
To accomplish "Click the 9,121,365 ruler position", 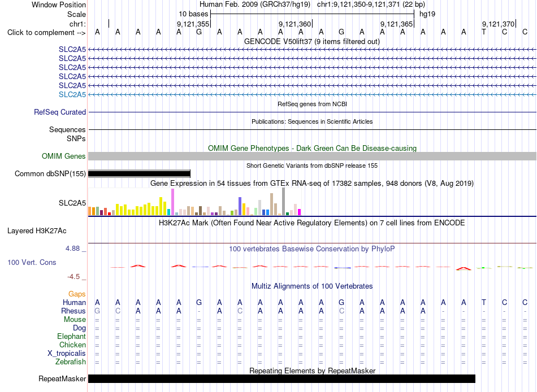I will pyautogui.click(x=396, y=24).
